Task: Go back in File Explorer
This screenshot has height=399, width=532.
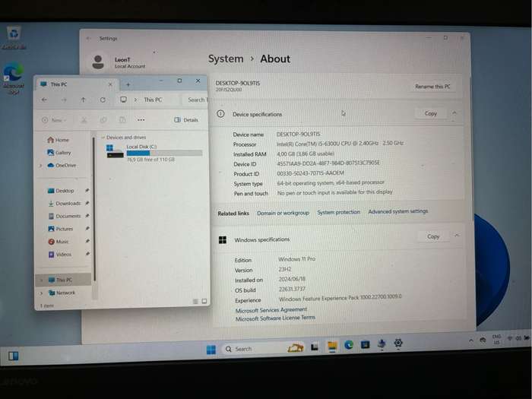Action: [44, 100]
